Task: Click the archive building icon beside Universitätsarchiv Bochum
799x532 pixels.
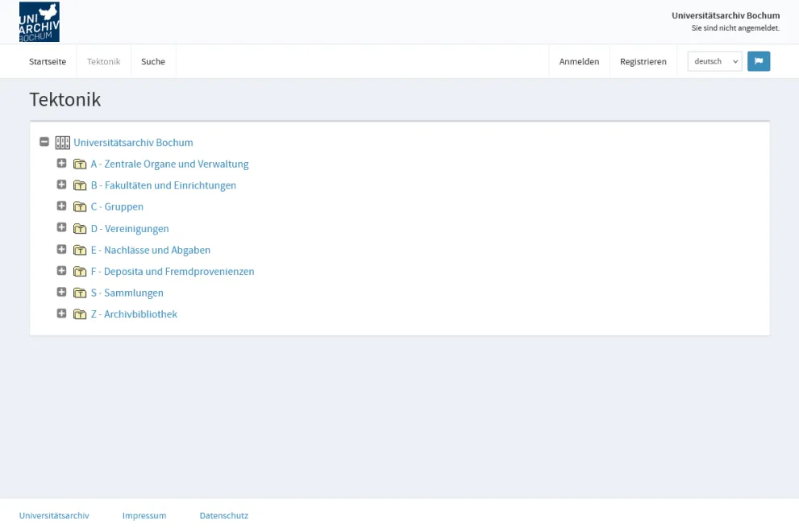Action: [x=62, y=142]
